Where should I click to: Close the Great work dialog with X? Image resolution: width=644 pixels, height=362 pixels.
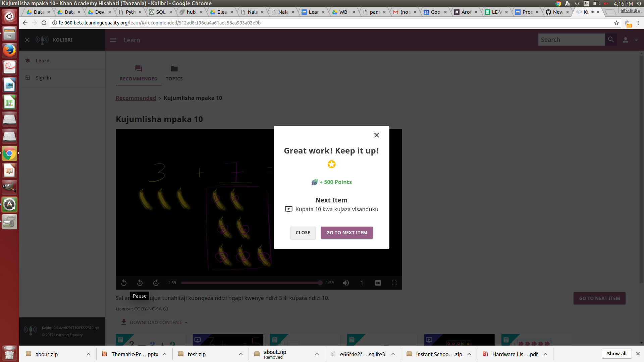(x=376, y=135)
